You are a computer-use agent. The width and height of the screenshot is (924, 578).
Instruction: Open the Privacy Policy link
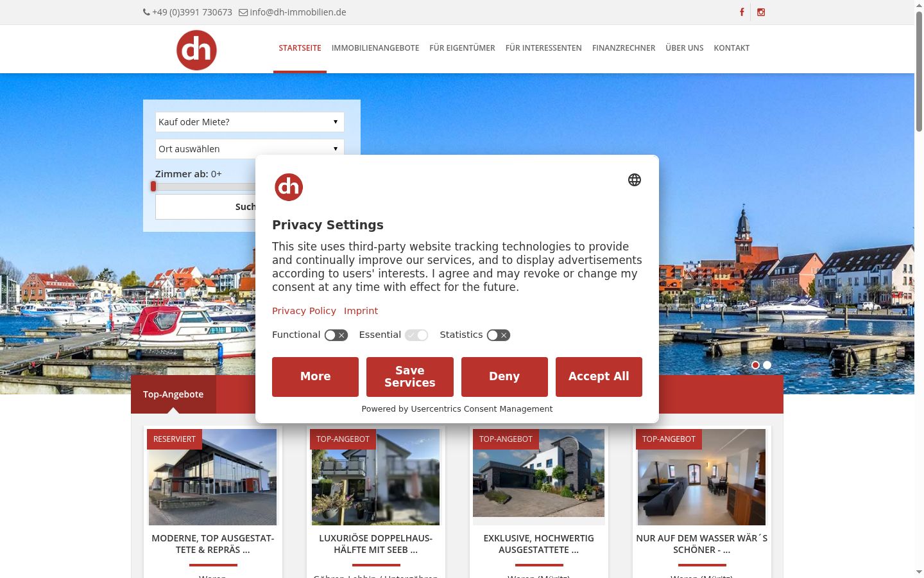304,311
